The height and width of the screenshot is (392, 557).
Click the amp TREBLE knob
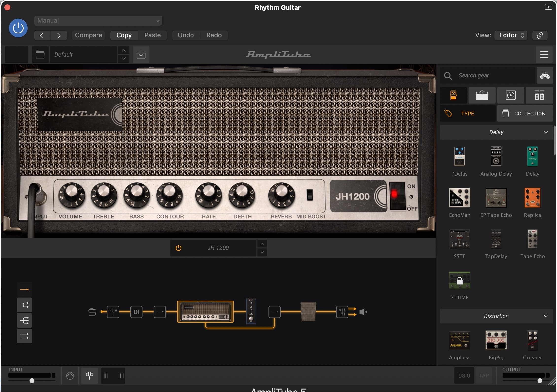[104, 195]
